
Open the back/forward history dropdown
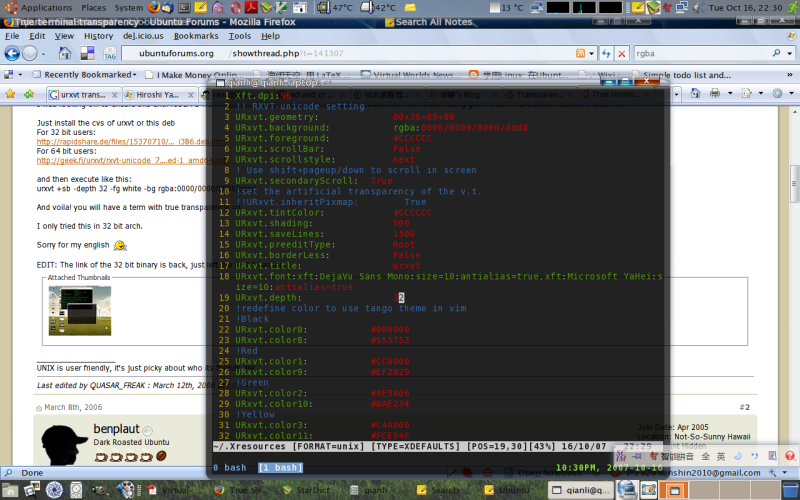pyautogui.click(x=43, y=54)
